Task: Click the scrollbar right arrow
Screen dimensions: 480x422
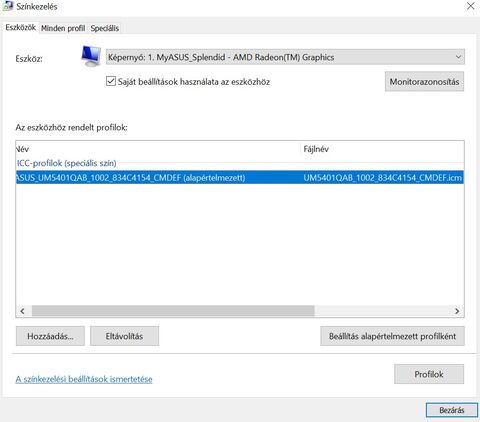Action: [x=457, y=311]
